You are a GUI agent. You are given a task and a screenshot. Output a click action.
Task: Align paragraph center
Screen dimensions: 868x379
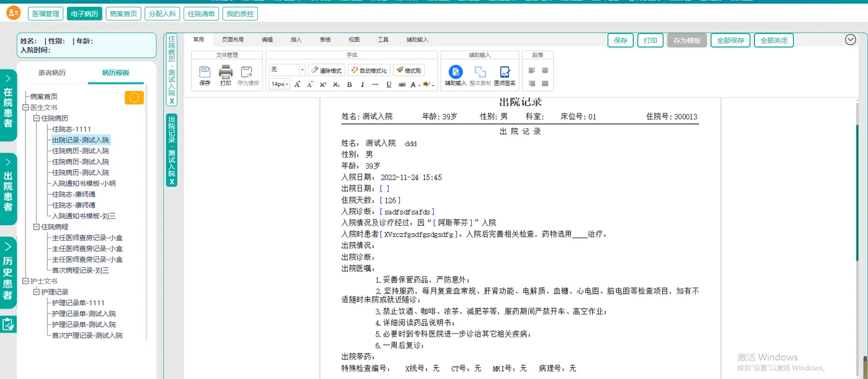tap(545, 70)
